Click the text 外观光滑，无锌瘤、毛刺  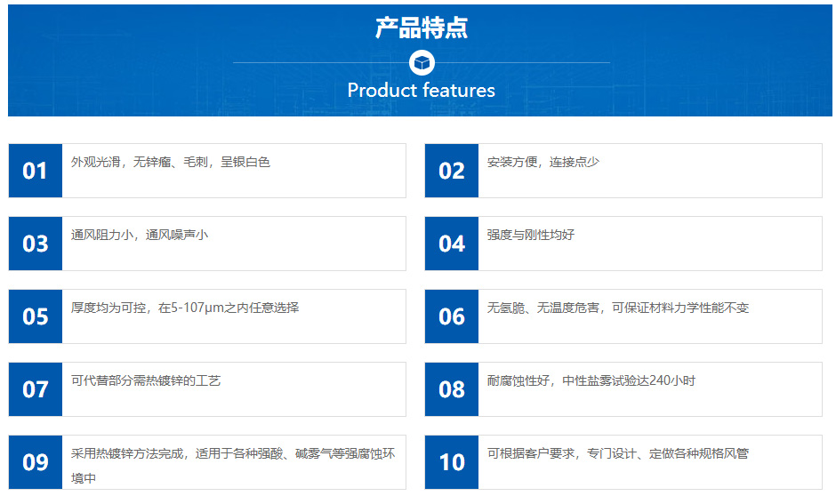pyautogui.click(x=140, y=162)
